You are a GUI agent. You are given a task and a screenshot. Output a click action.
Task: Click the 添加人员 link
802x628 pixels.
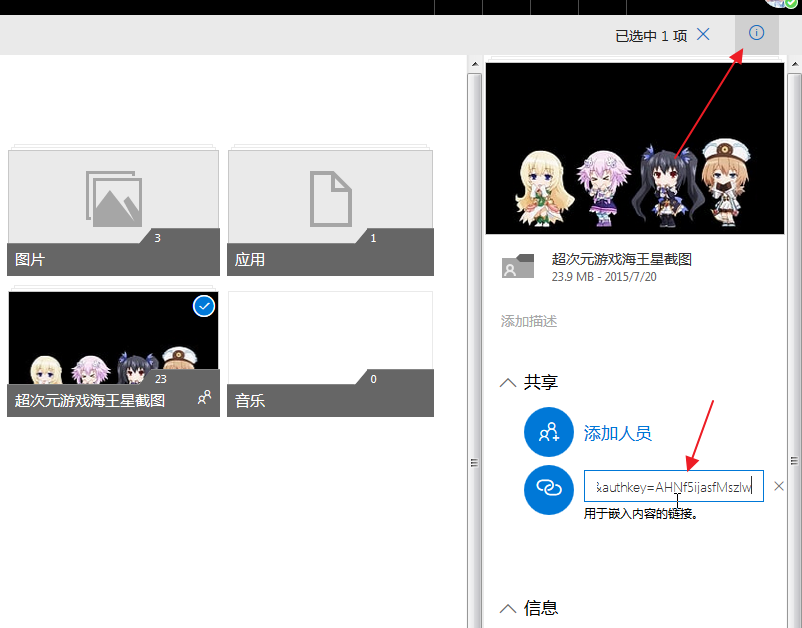617,433
